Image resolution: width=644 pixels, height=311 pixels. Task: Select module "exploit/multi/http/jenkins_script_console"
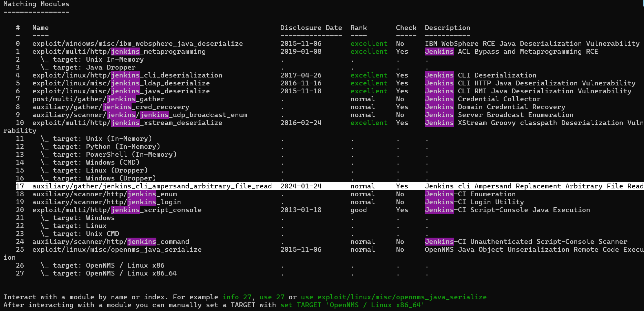pyautogui.click(x=117, y=210)
